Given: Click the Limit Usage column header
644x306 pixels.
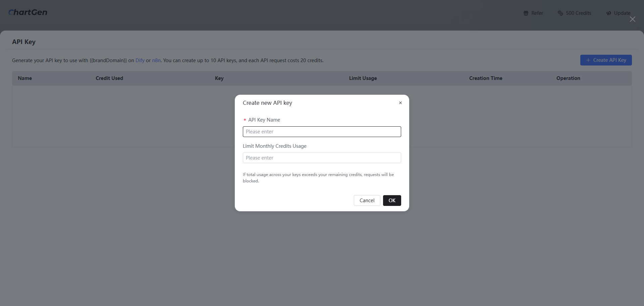Looking at the screenshot, I should pyautogui.click(x=363, y=78).
